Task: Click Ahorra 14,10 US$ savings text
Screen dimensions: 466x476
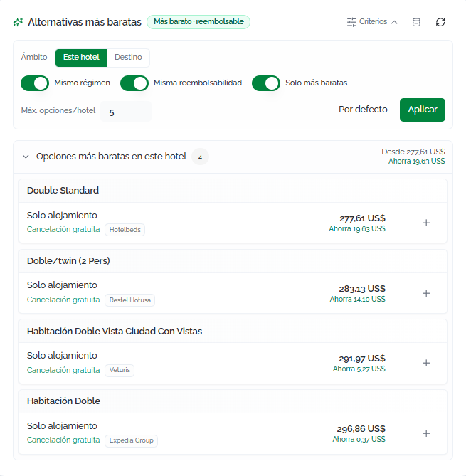Action: (x=358, y=300)
